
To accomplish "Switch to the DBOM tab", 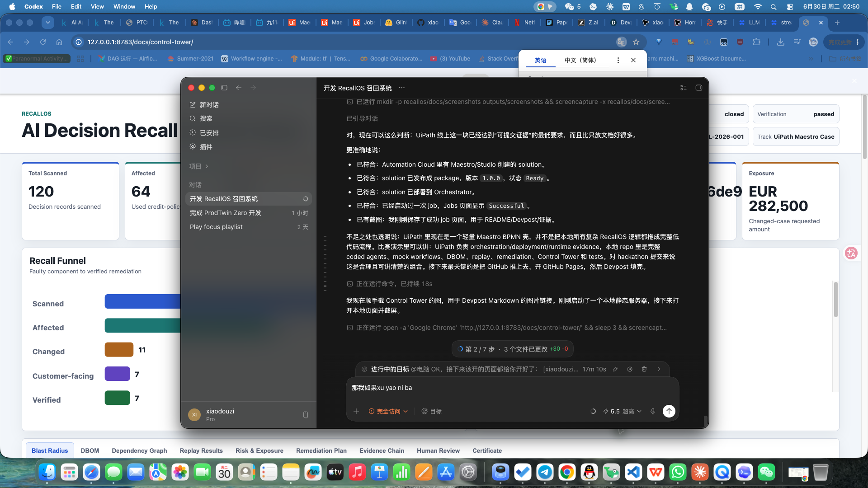I will click(90, 450).
